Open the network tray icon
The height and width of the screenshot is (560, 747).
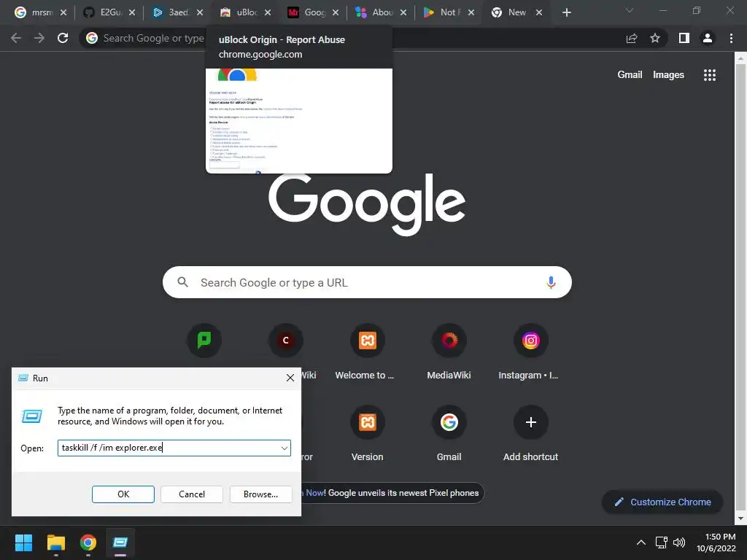pos(661,542)
